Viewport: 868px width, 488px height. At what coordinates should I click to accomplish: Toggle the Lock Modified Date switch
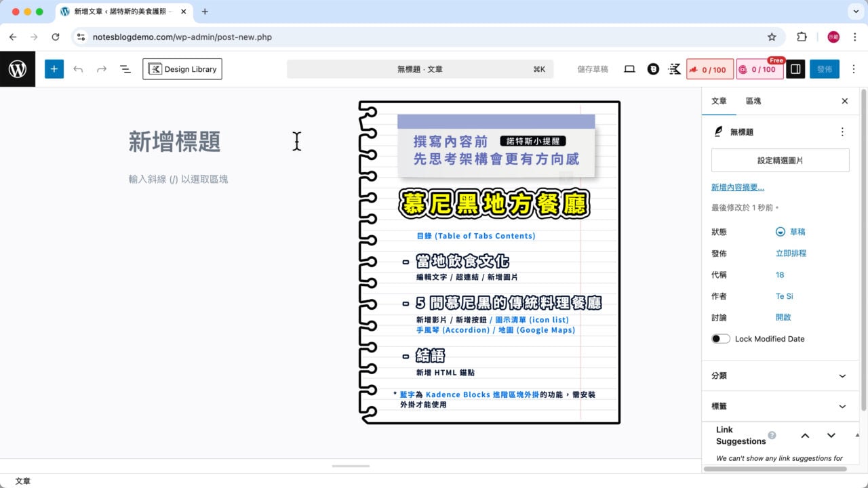[720, 338]
